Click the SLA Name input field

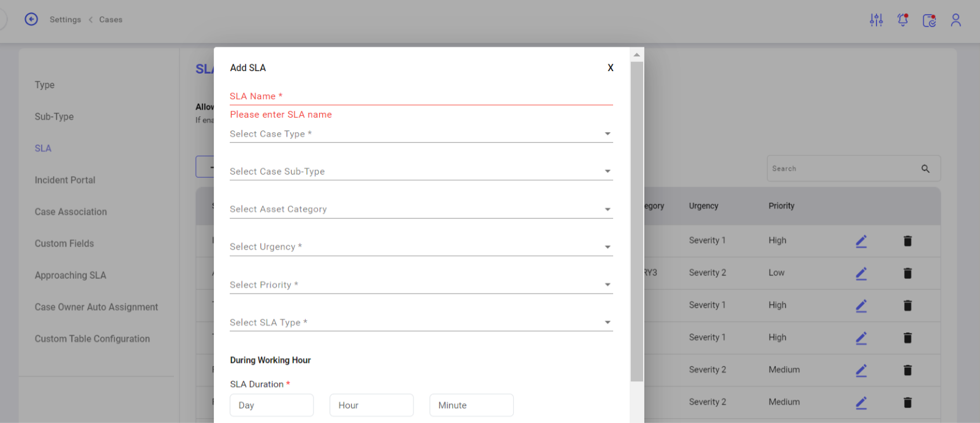(421, 96)
